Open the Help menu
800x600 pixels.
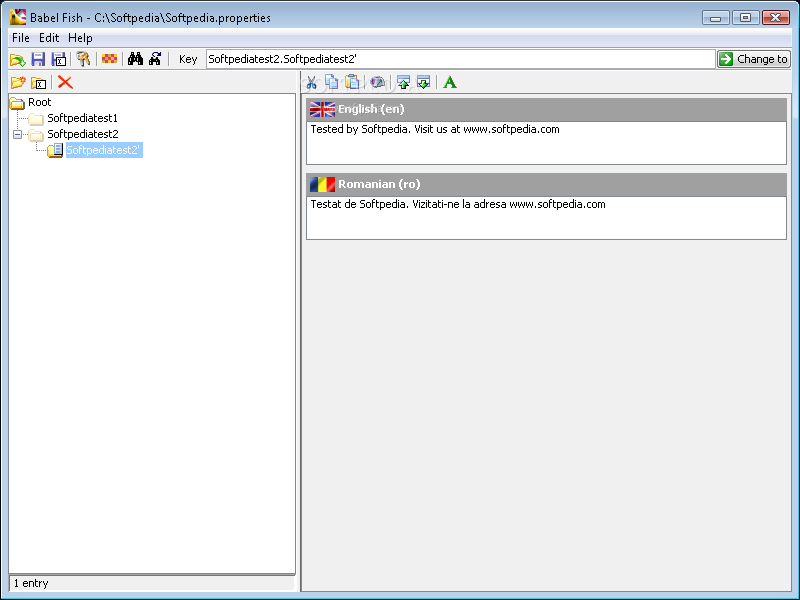[x=80, y=38]
